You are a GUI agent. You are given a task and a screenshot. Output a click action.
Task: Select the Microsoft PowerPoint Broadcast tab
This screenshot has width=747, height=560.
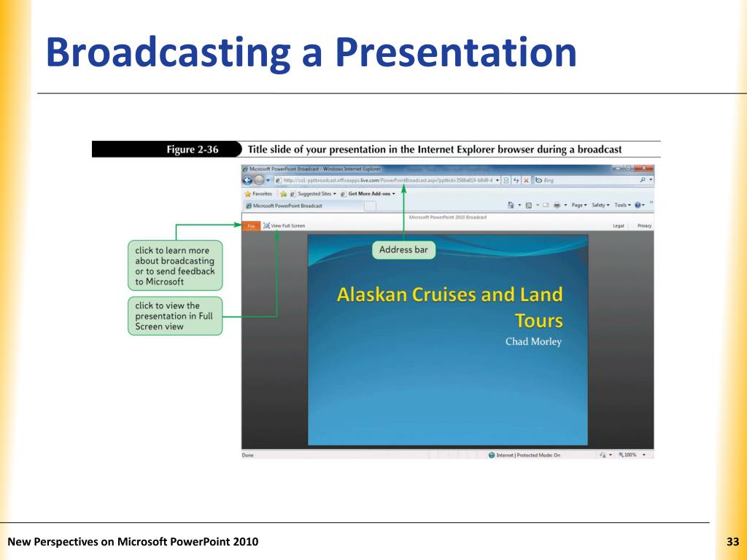(x=304, y=206)
